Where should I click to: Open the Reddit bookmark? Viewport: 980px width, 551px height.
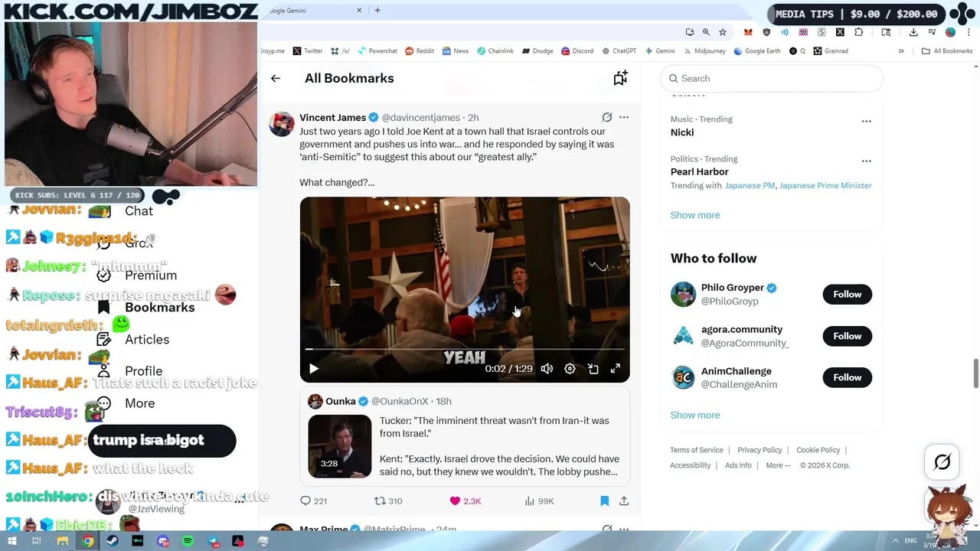[420, 51]
